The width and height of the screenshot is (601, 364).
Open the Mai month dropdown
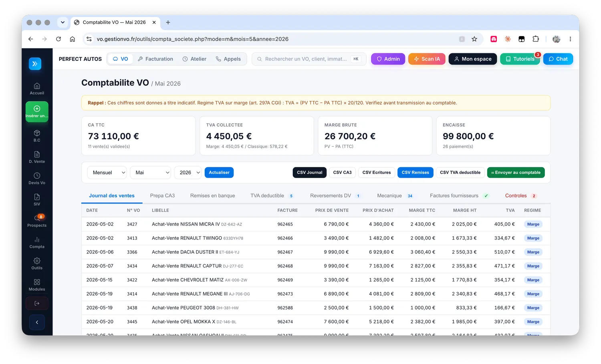(x=150, y=173)
